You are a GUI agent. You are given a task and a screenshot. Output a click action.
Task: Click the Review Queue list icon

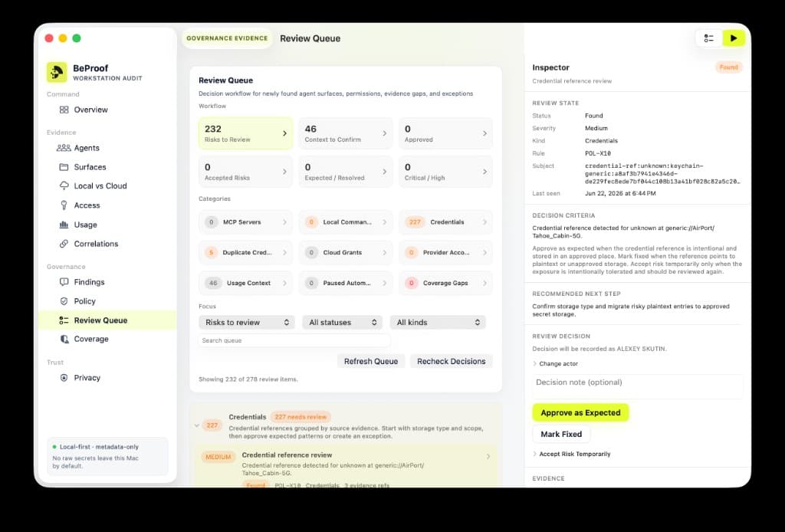pyautogui.click(x=64, y=320)
